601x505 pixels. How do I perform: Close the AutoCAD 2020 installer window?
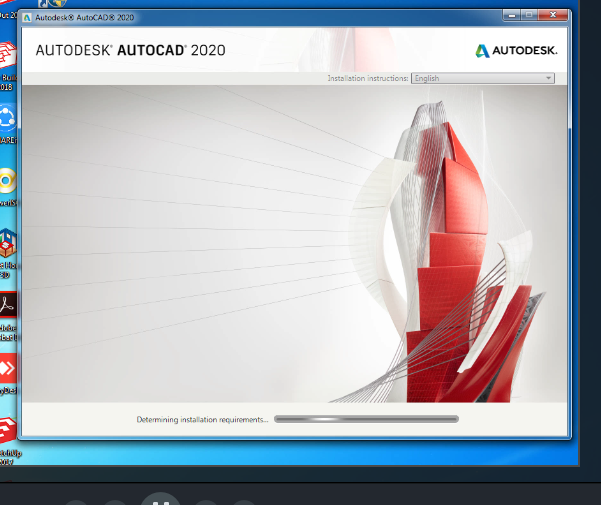click(553, 15)
